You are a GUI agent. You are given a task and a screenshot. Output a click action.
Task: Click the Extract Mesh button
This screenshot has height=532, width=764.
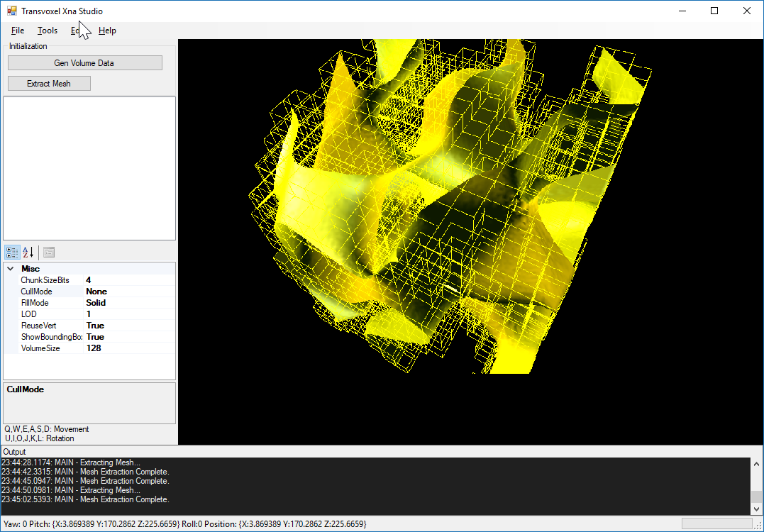(x=48, y=83)
